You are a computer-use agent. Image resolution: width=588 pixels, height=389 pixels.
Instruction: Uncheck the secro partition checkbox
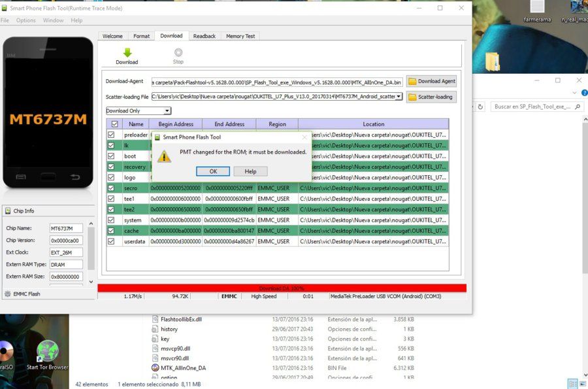coord(111,188)
